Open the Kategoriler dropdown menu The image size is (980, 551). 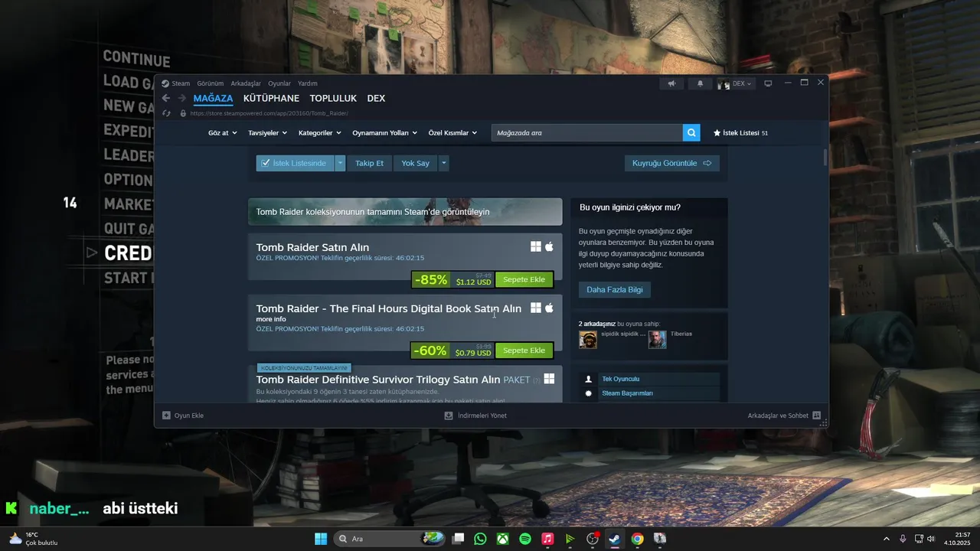[320, 133]
